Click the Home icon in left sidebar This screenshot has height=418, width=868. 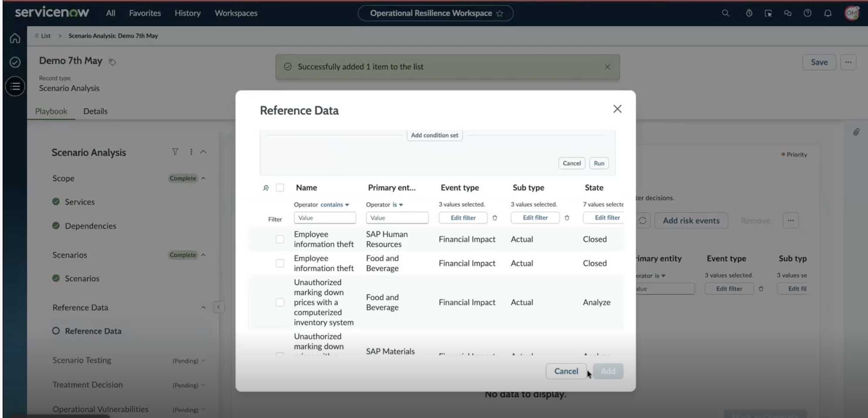pyautogui.click(x=15, y=38)
